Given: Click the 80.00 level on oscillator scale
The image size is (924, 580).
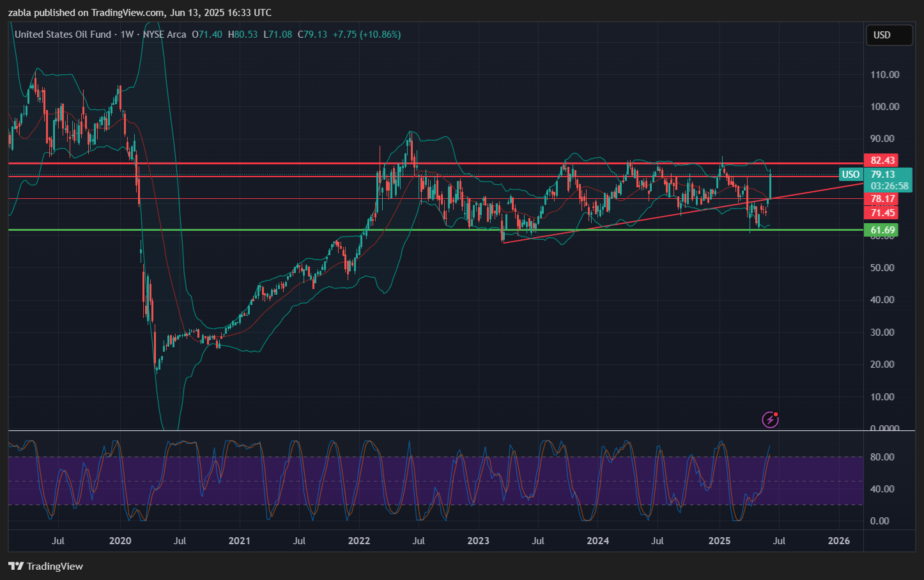Looking at the screenshot, I should click(882, 457).
